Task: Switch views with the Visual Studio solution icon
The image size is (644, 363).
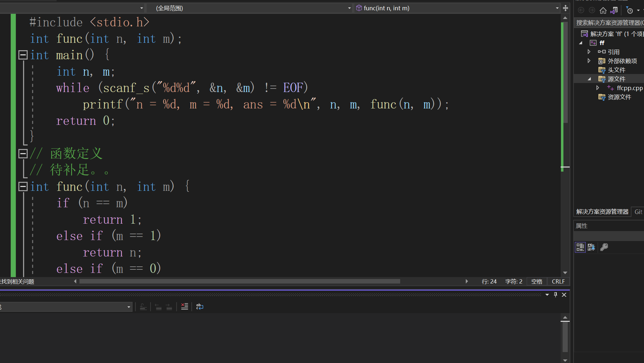Action: click(x=614, y=11)
